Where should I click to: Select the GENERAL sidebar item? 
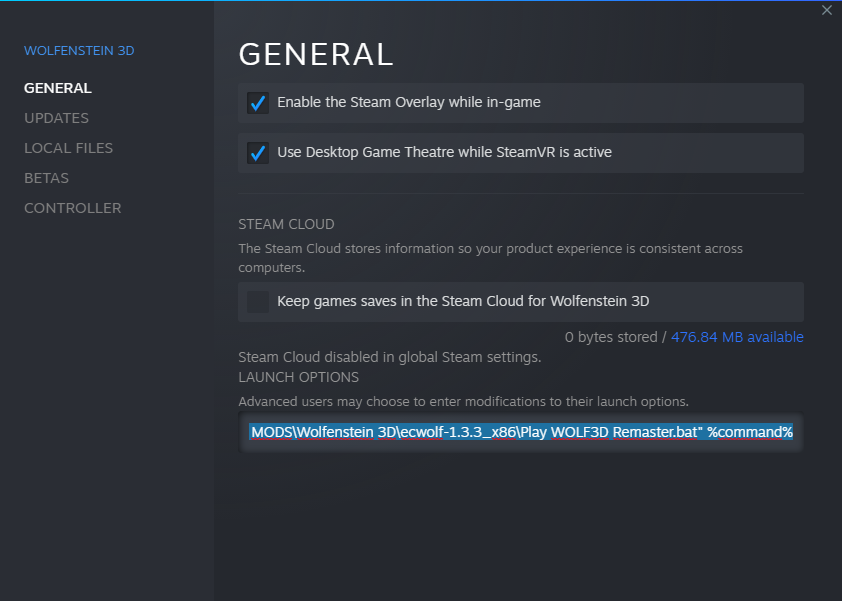click(58, 88)
